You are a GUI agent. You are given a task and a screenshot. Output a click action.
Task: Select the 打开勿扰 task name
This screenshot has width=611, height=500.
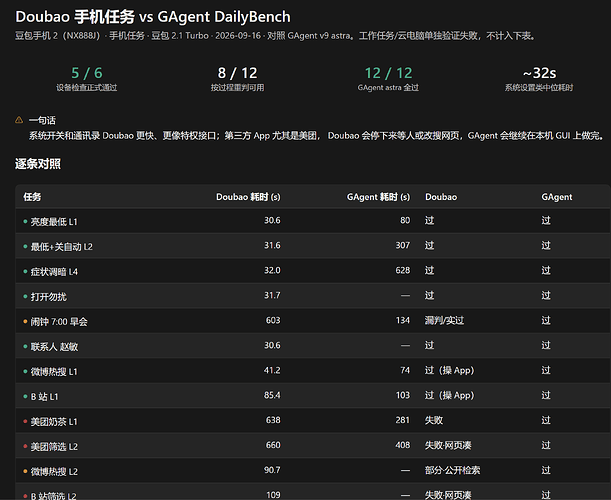49,297
